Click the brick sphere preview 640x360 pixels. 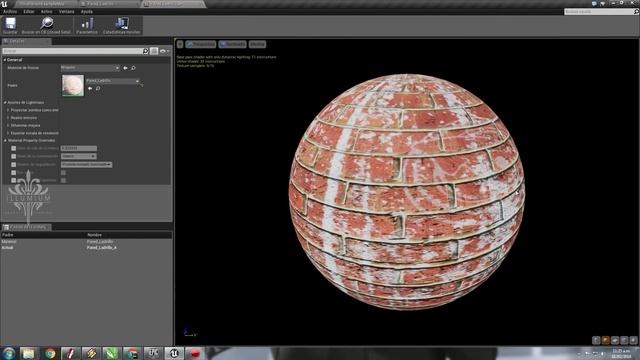coord(407,192)
